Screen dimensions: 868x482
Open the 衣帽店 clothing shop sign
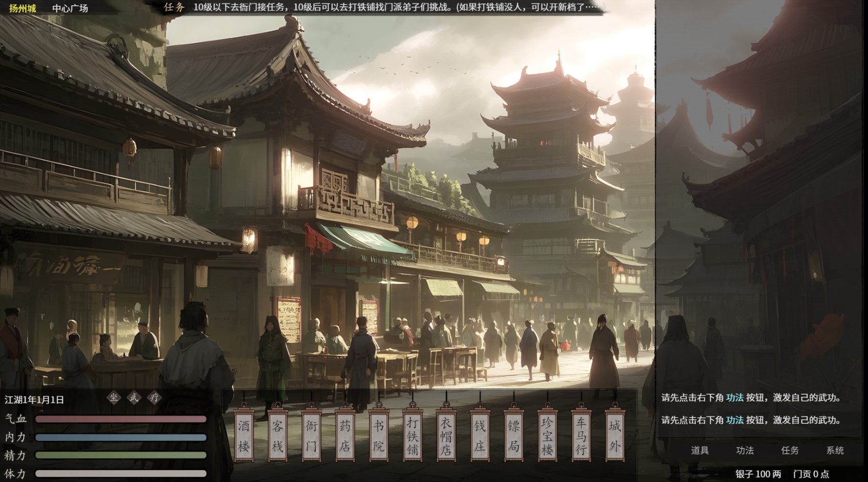point(446,435)
